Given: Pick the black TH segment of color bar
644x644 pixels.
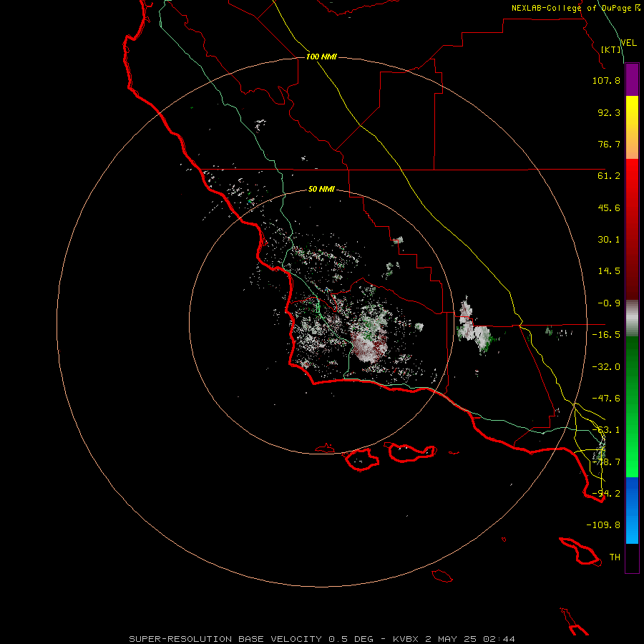Looking at the screenshot, I should click(632, 557).
